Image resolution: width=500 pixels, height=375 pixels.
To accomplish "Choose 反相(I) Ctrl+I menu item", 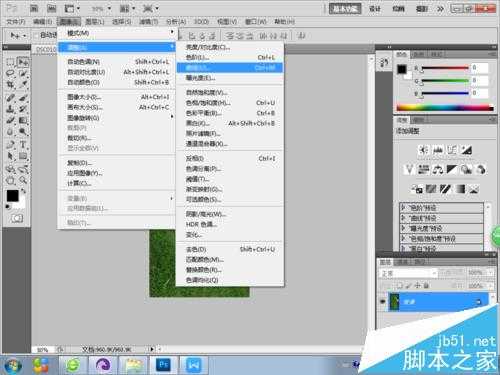I will tap(230, 159).
